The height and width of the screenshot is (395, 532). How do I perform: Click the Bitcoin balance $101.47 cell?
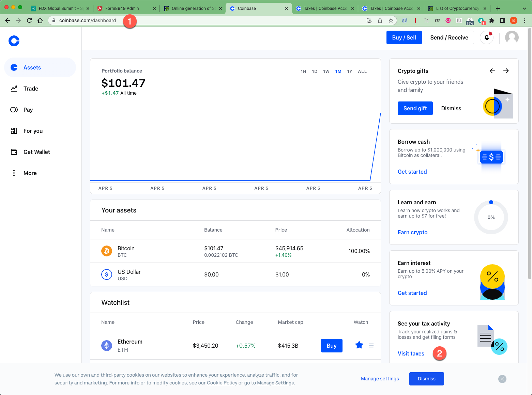(214, 248)
